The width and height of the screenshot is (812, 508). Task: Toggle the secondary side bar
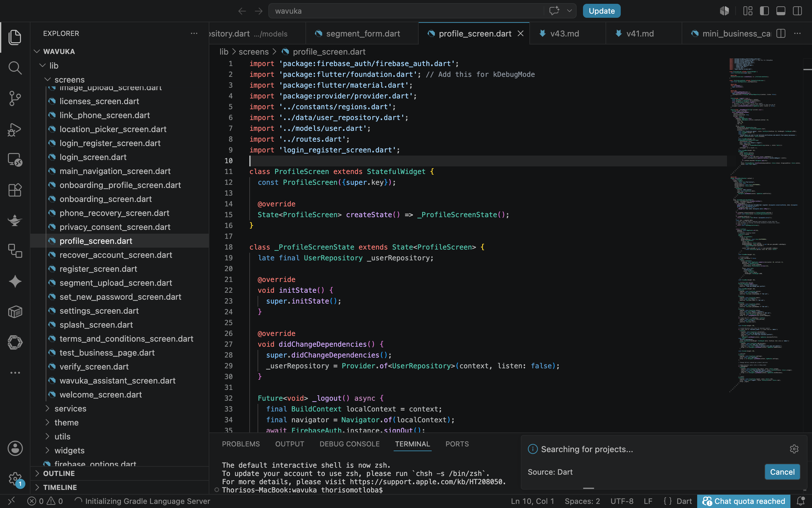tap(798, 11)
